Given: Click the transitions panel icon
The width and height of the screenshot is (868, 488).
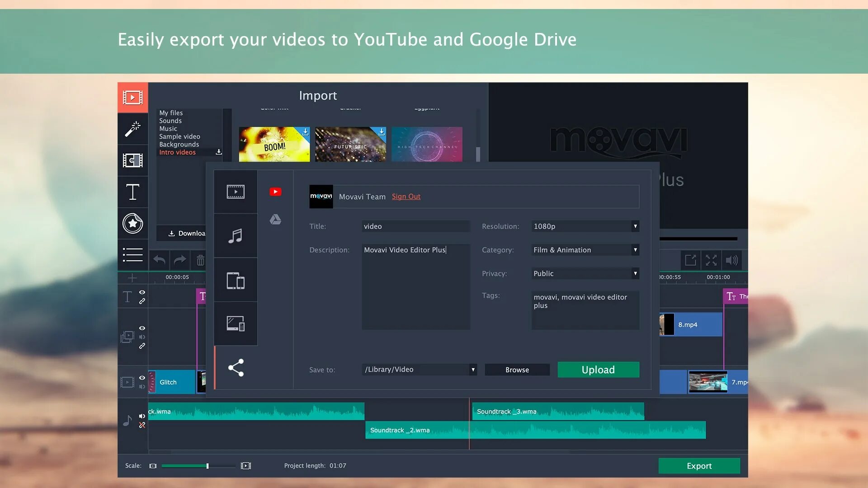Looking at the screenshot, I should point(132,160).
